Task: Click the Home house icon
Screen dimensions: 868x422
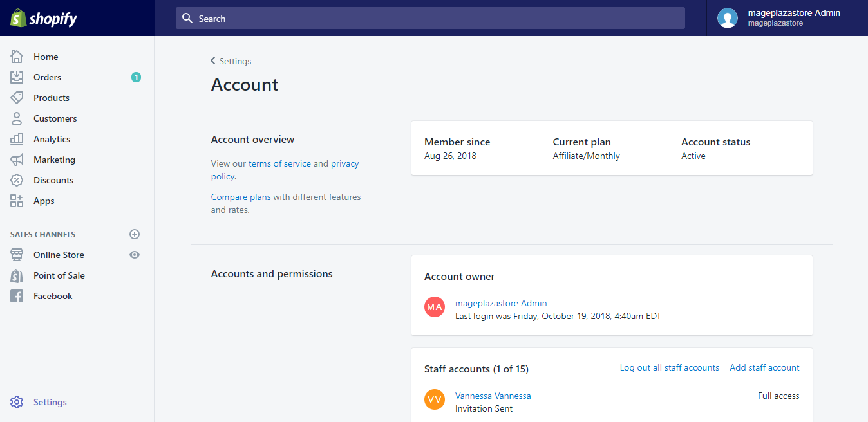Action: pos(17,57)
